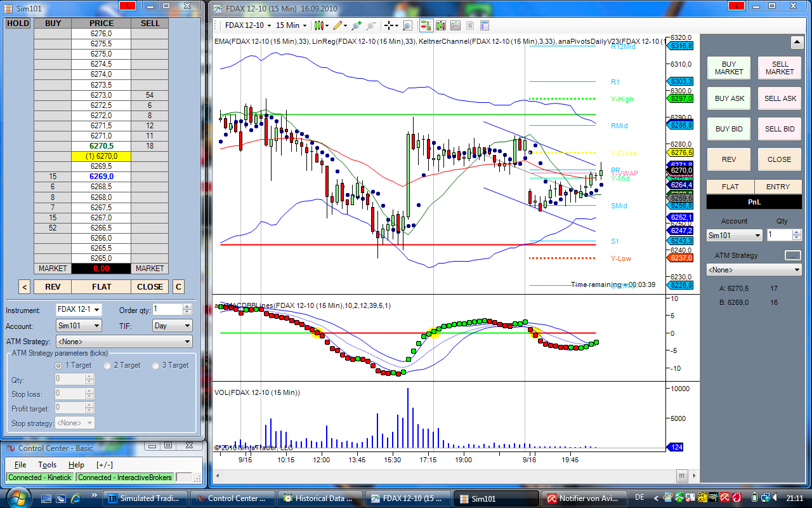Click the NinjaTrader icon in Control Center title

[x=10, y=448]
